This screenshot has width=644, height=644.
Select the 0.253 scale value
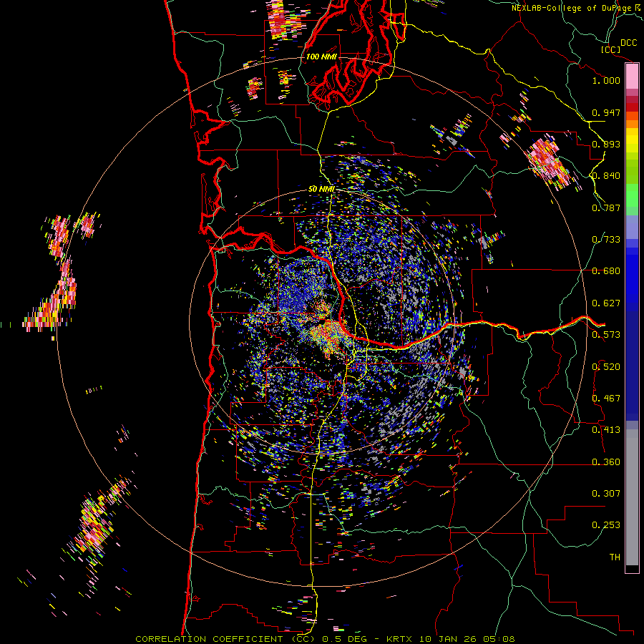(606, 525)
